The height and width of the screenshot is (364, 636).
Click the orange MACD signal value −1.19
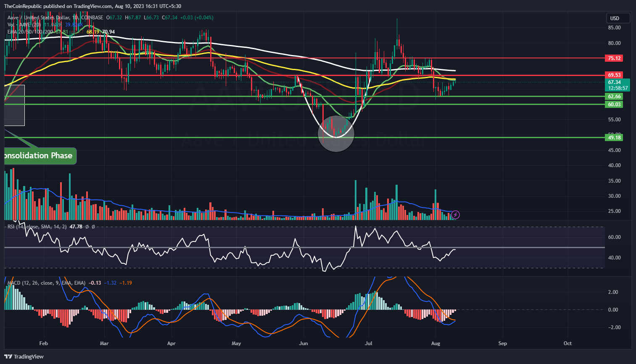(126, 283)
